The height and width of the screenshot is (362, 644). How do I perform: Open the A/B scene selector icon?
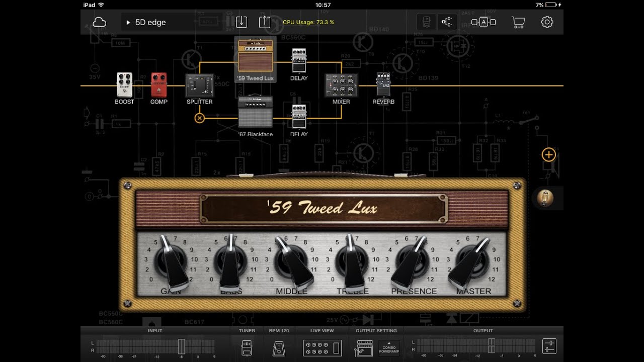[x=484, y=22]
